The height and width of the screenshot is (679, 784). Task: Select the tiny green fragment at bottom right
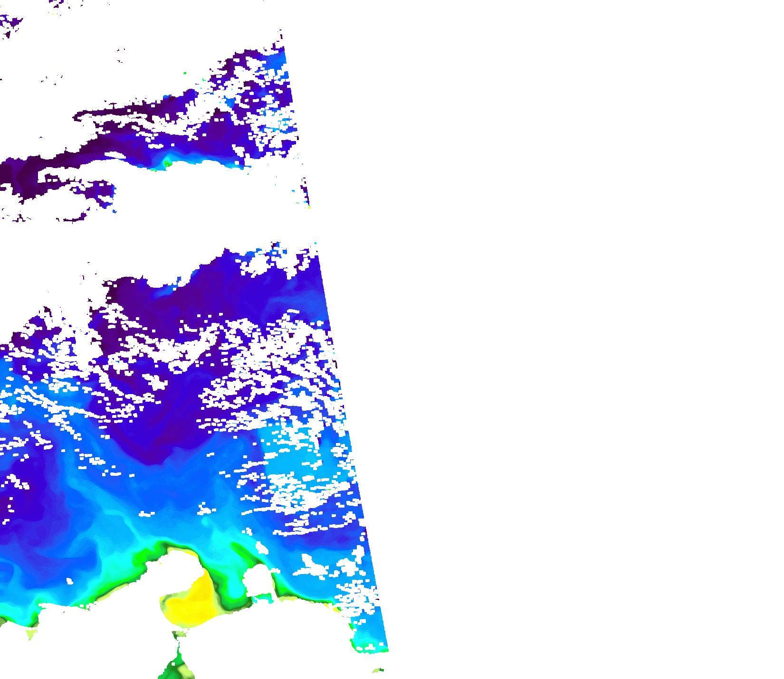pos(378,670)
